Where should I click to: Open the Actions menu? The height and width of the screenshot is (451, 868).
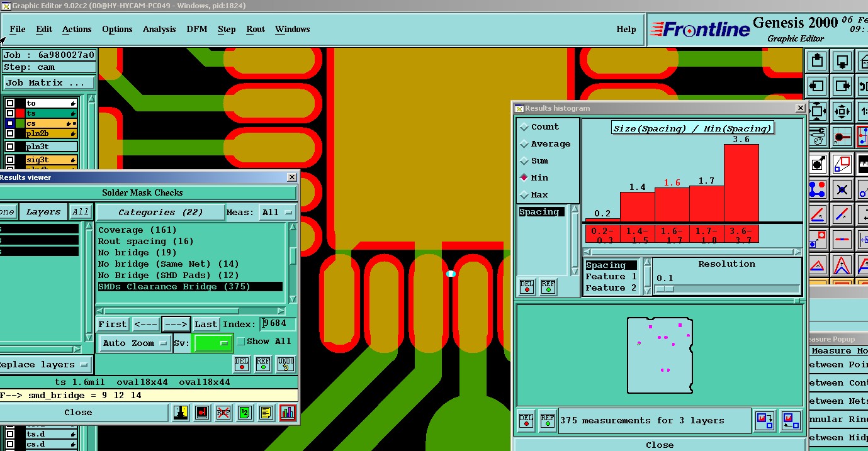point(77,29)
